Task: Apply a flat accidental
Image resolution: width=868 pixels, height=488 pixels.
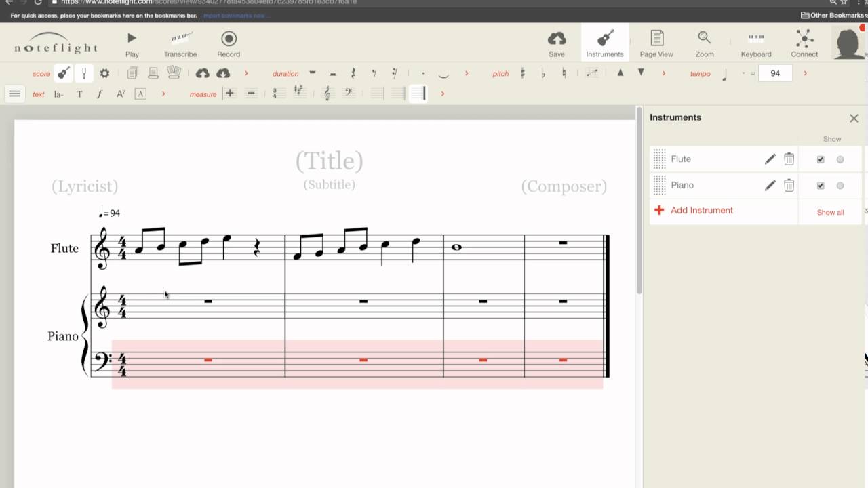Action: click(543, 73)
